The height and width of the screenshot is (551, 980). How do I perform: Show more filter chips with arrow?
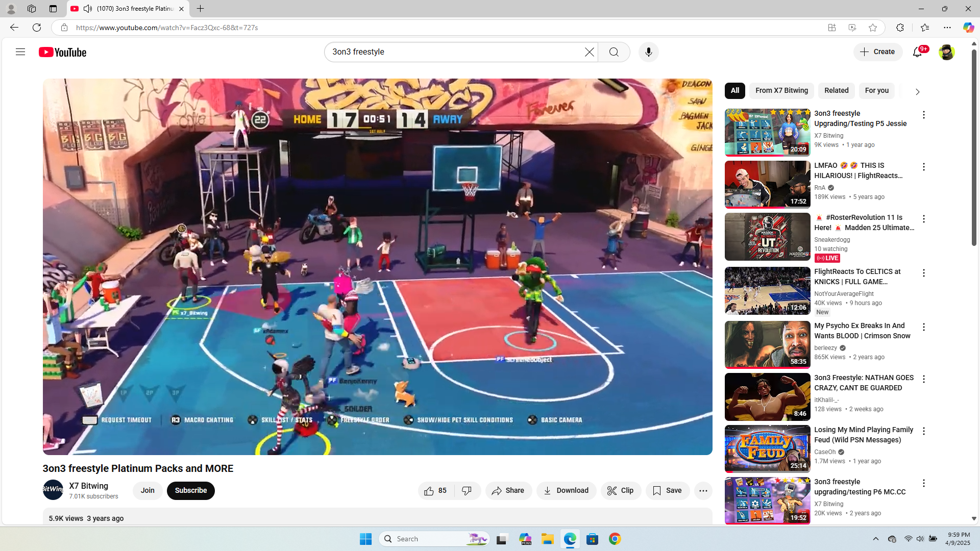coord(917,92)
